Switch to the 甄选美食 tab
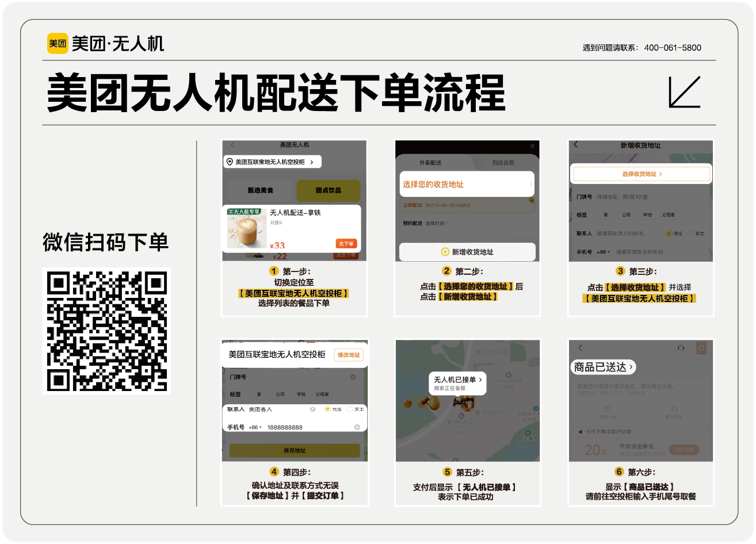 tap(261, 190)
